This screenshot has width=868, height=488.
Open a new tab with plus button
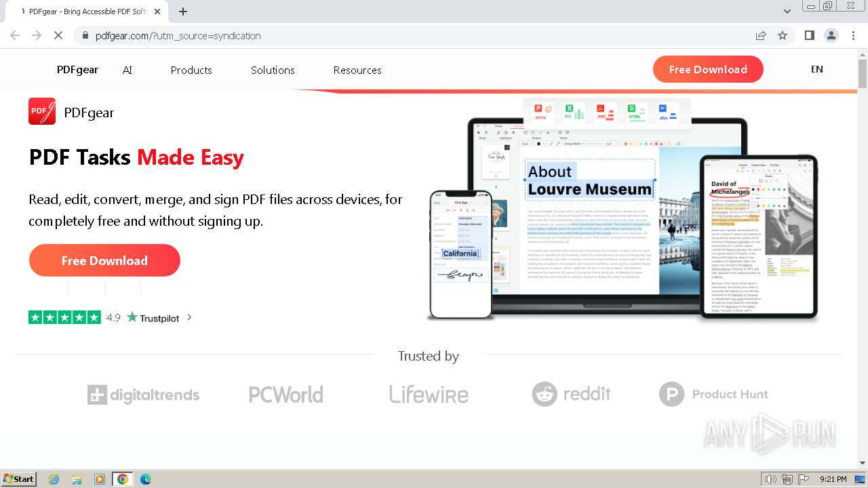(x=183, y=12)
